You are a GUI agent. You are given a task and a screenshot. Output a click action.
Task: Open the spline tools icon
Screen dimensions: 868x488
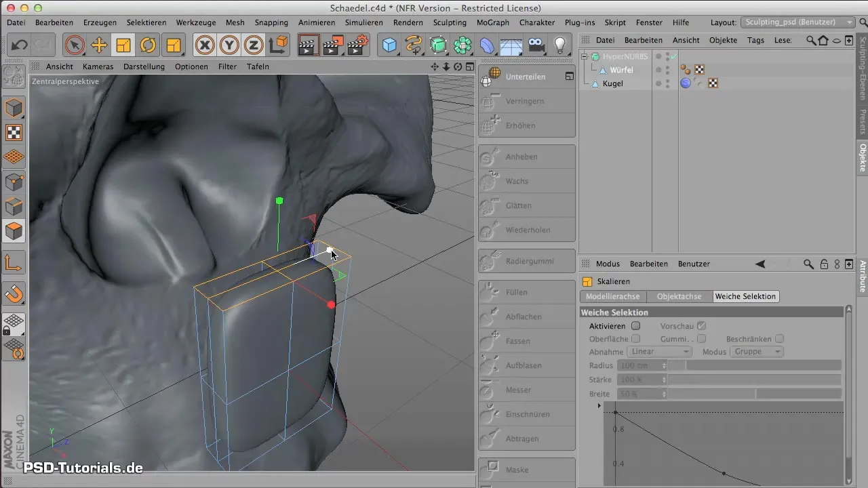[414, 45]
